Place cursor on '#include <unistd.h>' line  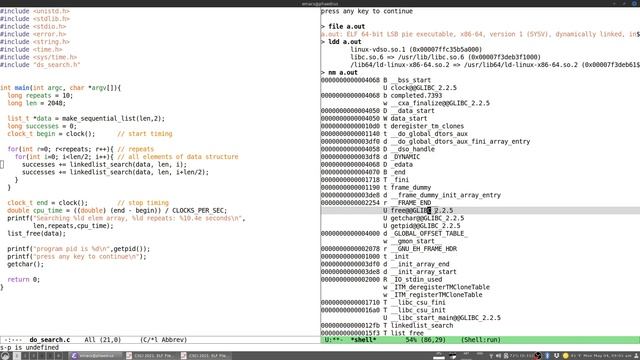[35, 11]
